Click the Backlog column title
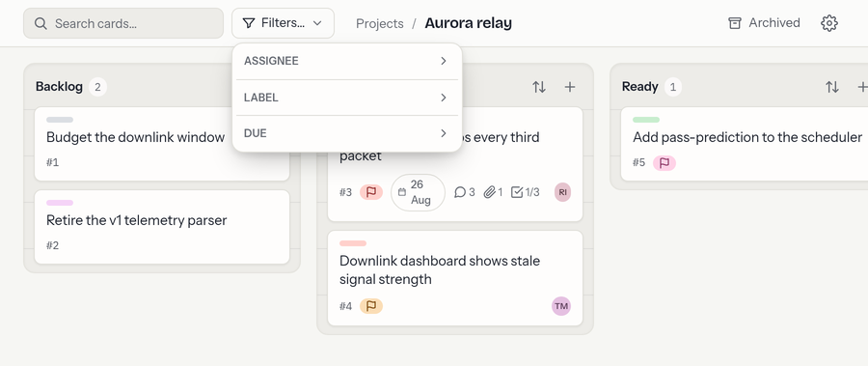Image resolution: width=868 pixels, height=366 pixels. [59, 87]
